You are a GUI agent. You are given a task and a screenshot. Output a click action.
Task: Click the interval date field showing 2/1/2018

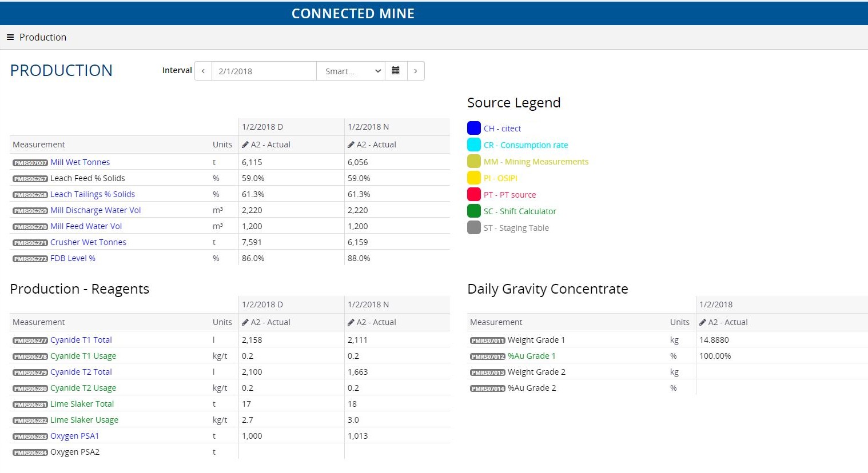click(x=264, y=71)
